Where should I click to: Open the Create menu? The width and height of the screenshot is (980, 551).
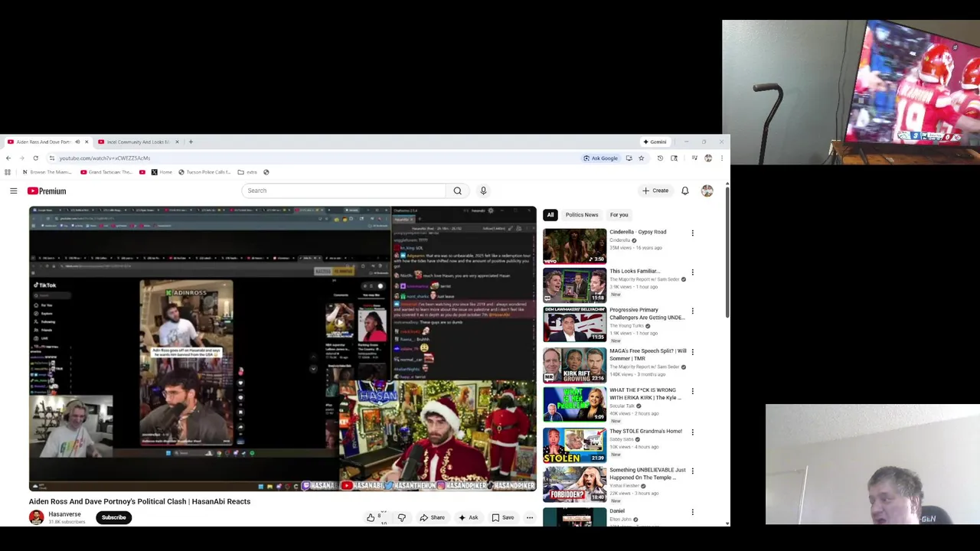click(655, 191)
